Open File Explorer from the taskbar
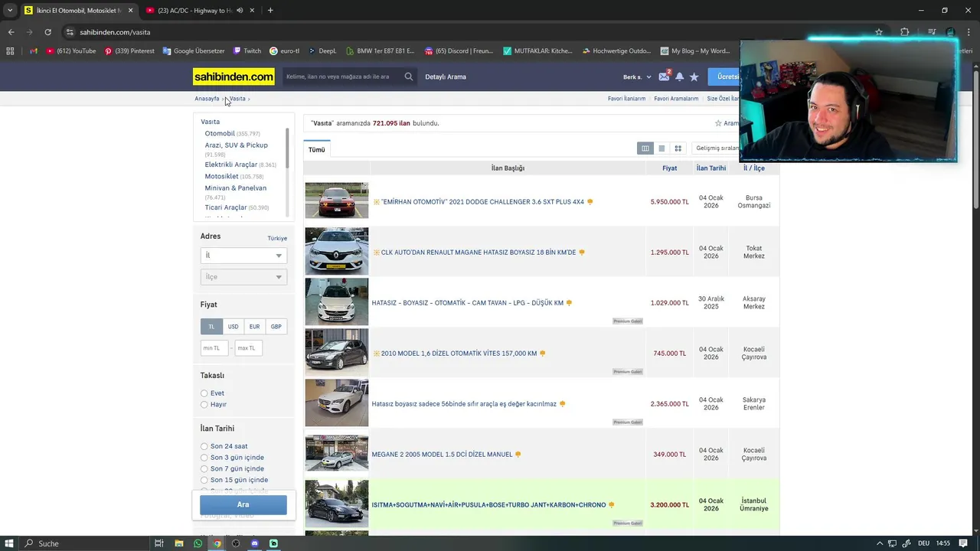 click(179, 543)
